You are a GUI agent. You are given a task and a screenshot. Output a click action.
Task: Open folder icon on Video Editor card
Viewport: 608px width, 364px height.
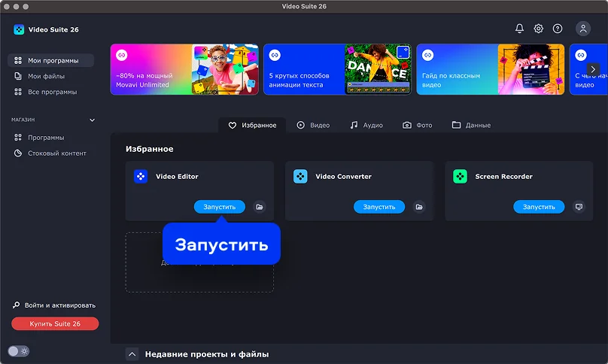tap(260, 207)
